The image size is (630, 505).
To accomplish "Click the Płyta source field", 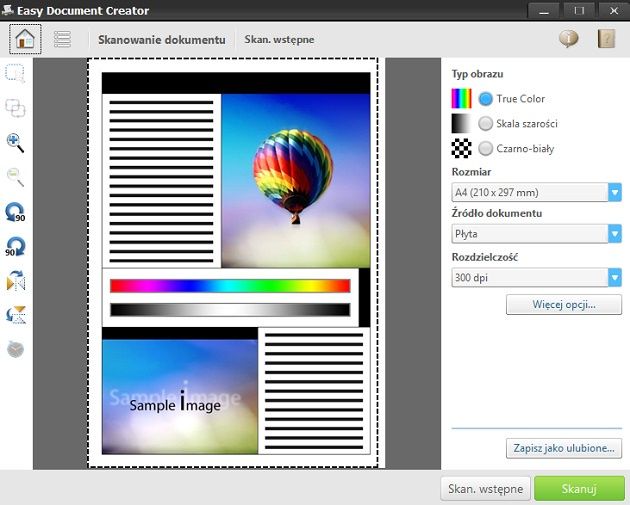I will point(530,234).
